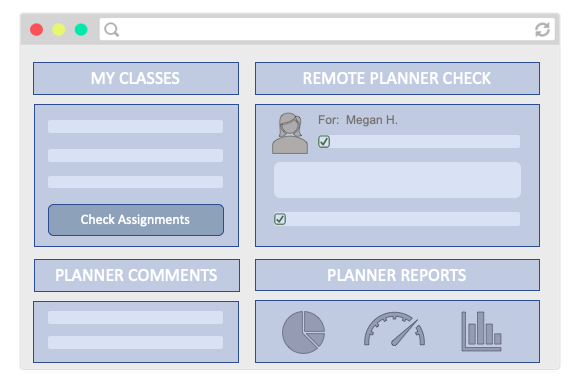
Task: Toggle the checkbox beside Megan's avatar
Action: tap(324, 141)
